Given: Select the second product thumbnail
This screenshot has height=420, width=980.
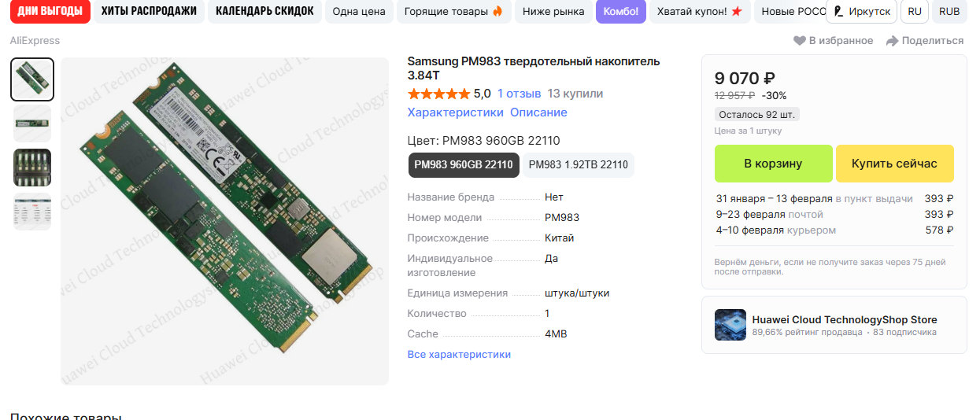Looking at the screenshot, I should coord(32,123).
